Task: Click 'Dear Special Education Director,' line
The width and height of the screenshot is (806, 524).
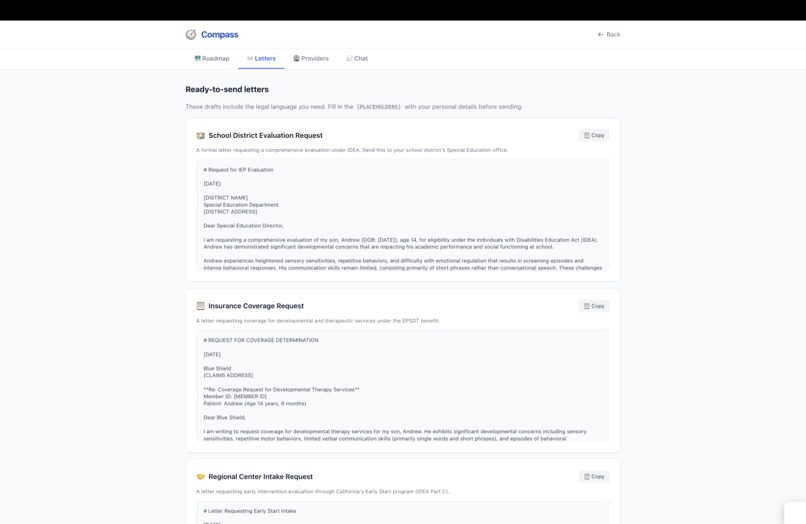Action: click(244, 226)
